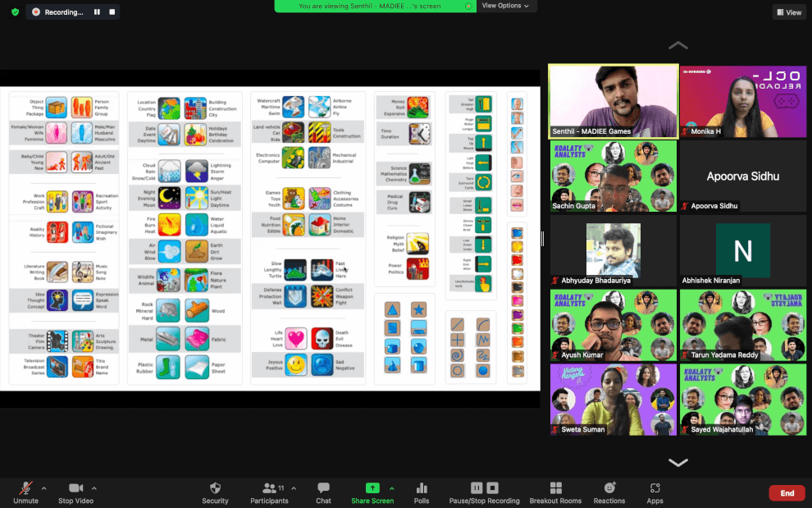Unmute the microphone
The width and height of the screenshot is (812, 508).
tap(26, 492)
